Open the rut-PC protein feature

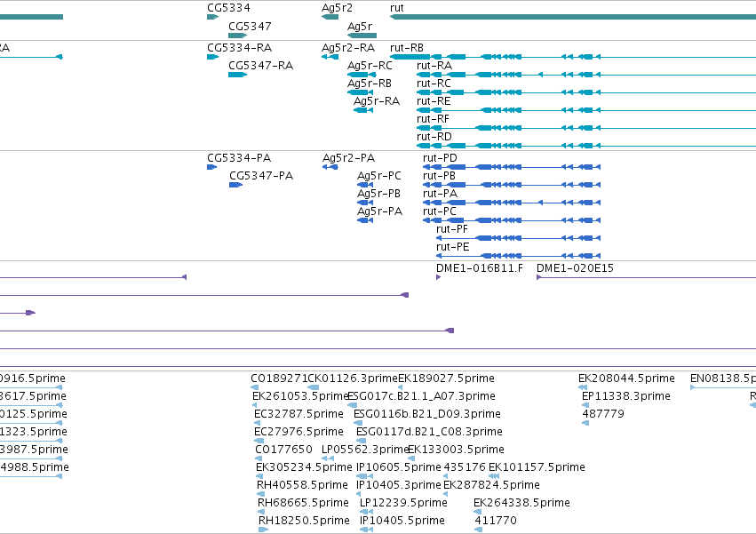point(512,220)
